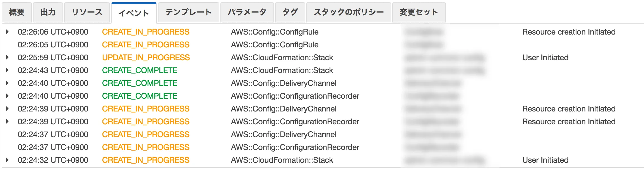Expand the 02:25:59 UPDATE_IN_PROGRESS stack event

click(7, 57)
